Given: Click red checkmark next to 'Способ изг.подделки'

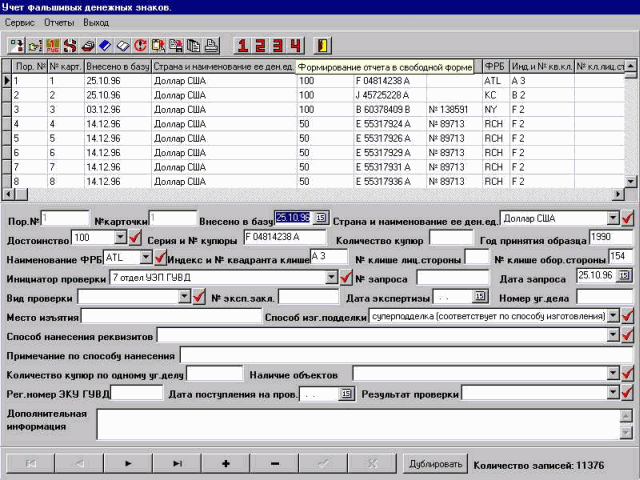Looking at the screenshot, I should pos(627,316).
